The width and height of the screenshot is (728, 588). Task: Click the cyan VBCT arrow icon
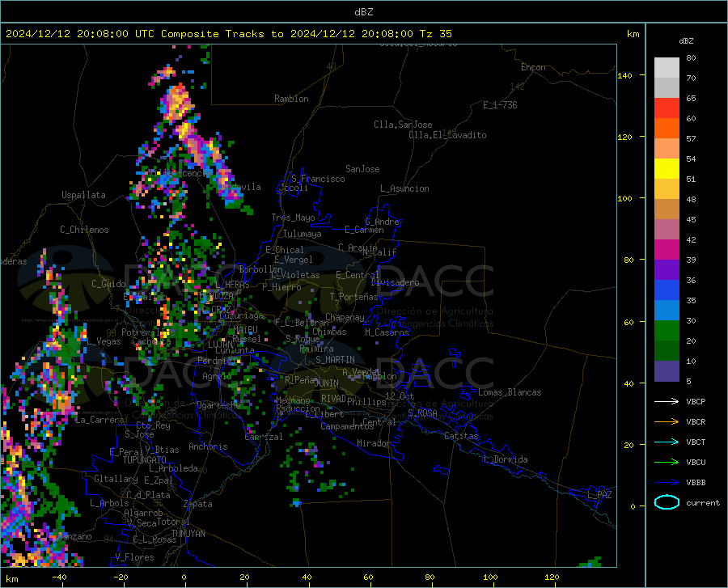(x=667, y=442)
